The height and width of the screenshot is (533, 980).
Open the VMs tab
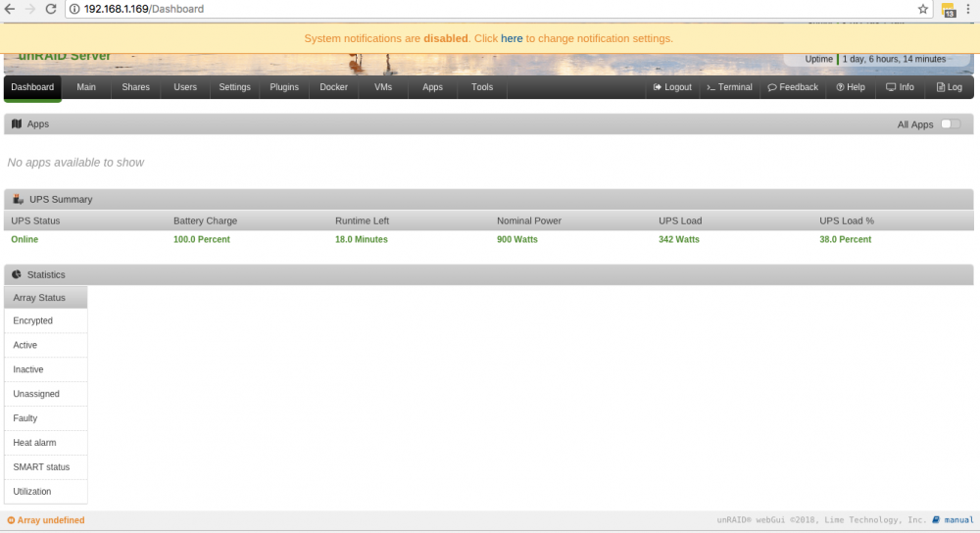[383, 87]
